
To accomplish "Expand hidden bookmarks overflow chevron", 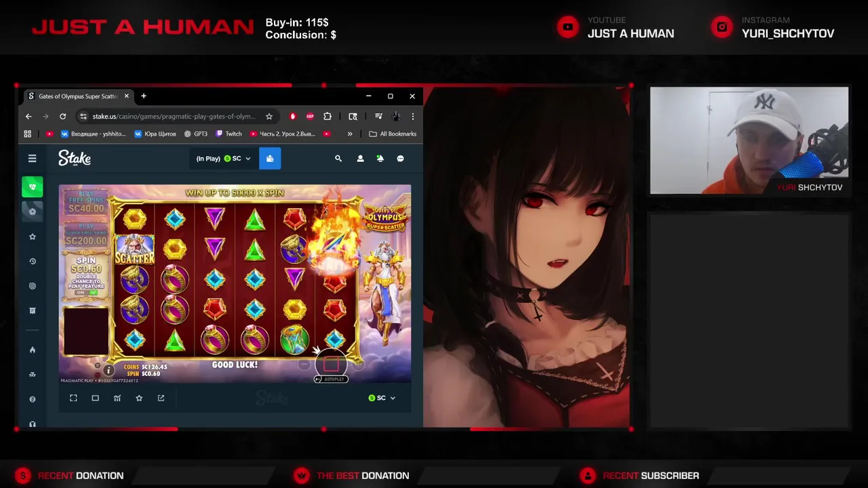I will pos(350,134).
